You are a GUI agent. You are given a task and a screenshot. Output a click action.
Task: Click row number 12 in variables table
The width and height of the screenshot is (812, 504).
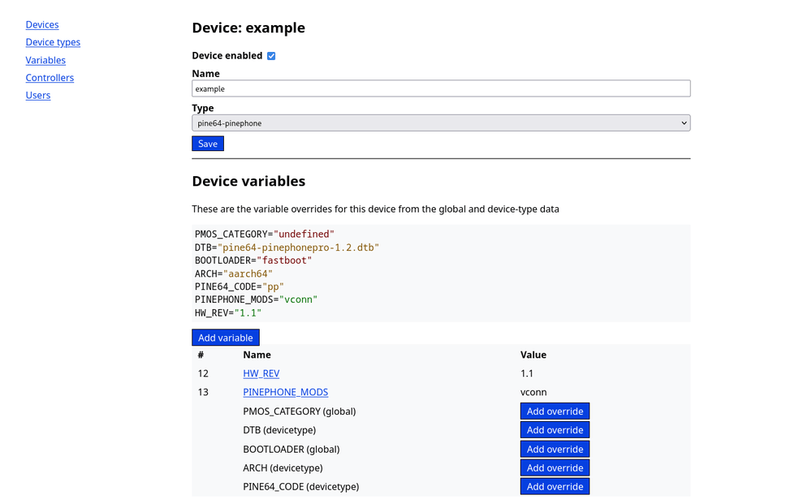point(203,373)
